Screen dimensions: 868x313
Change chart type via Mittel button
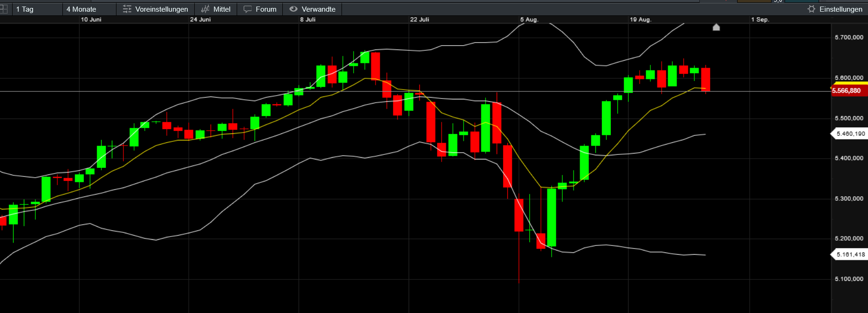point(216,9)
